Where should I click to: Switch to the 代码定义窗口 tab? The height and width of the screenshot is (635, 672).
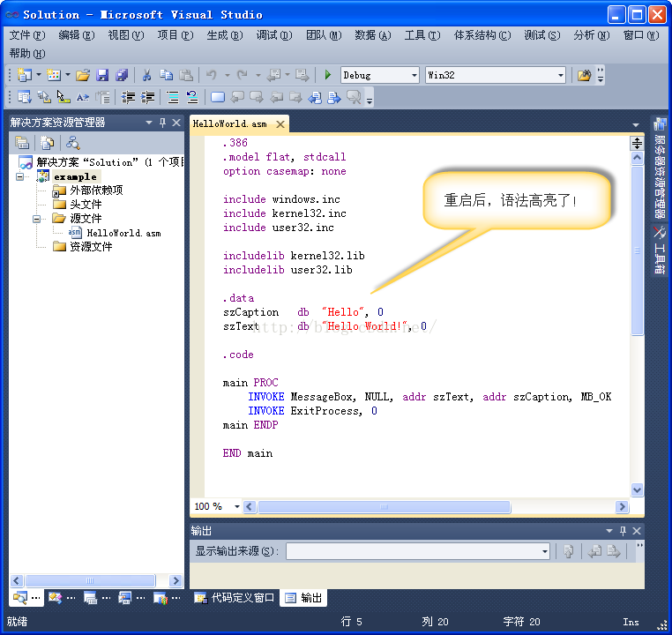point(234,597)
